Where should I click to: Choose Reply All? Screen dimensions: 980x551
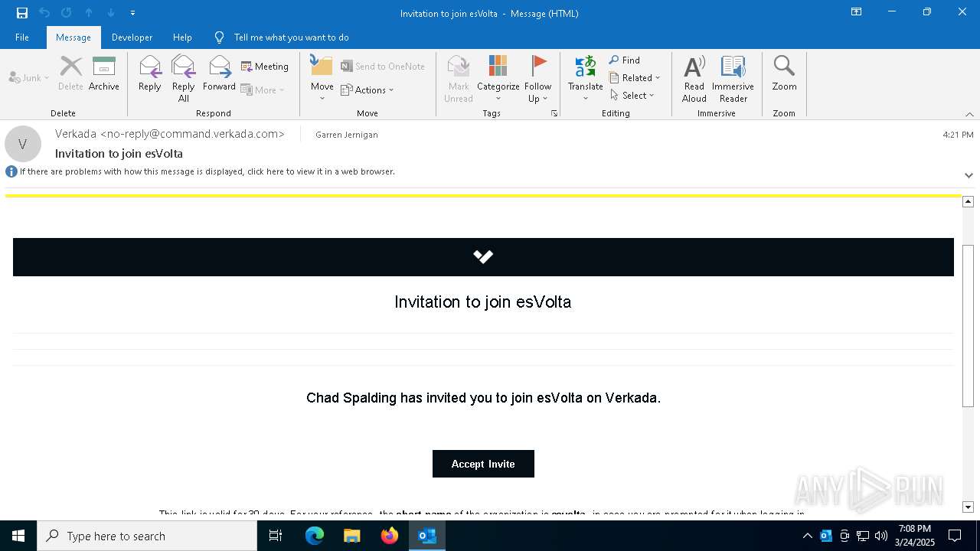pyautogui.click(x=184, y=79)
